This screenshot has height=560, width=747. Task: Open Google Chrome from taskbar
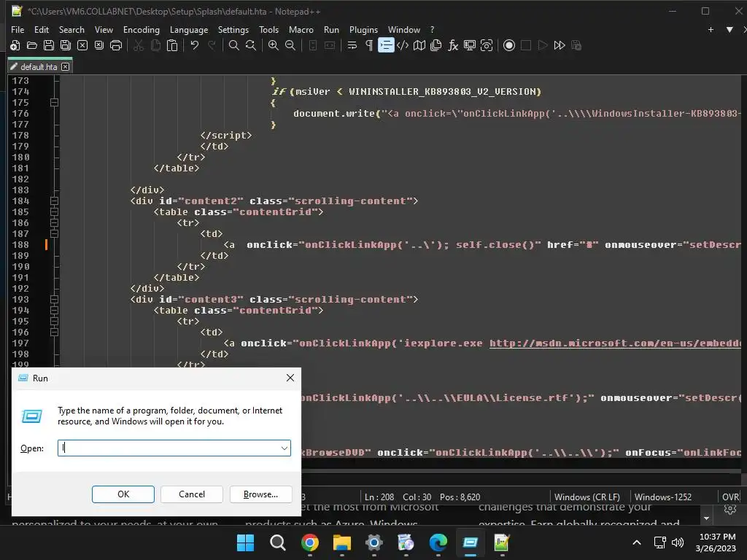[x=309, y=542]
